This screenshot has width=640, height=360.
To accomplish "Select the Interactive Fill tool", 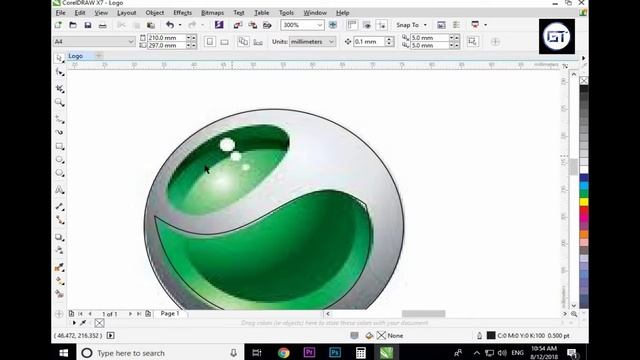I will coord(60,281).
